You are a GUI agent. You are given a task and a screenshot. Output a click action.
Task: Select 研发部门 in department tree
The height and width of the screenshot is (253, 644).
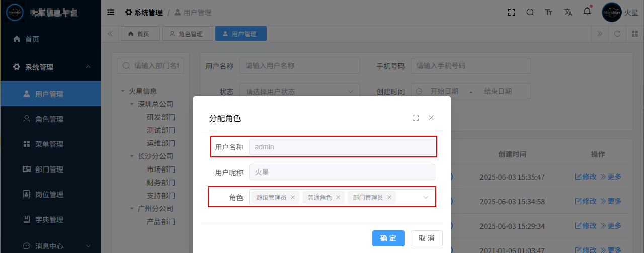pyautogui.click(x=161, y=117)
